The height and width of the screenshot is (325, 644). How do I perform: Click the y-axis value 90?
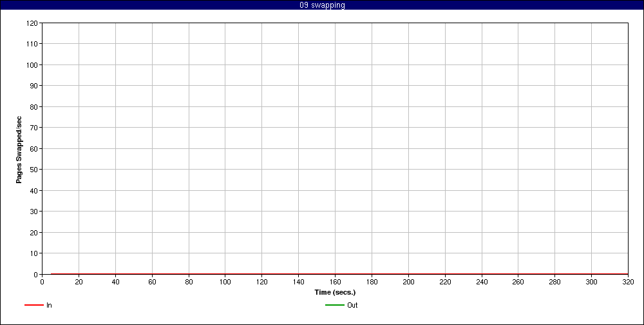[x=35, y=86]
